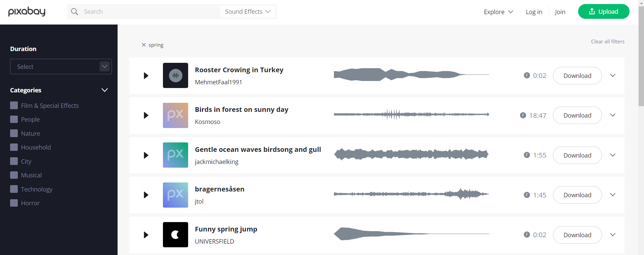644x255 pixels.
Task: Play Rooster Crowing in Turkey sound
Action: point(146,76)
